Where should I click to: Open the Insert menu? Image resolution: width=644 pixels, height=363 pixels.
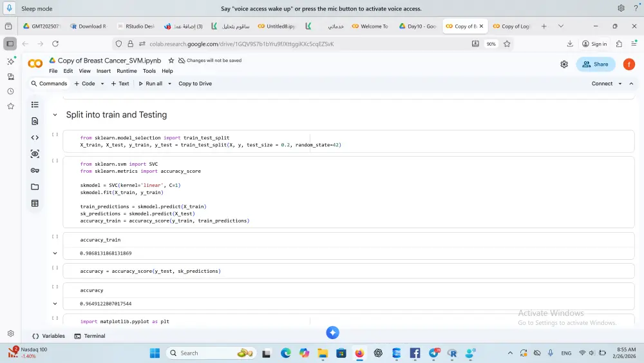[104, 71]
